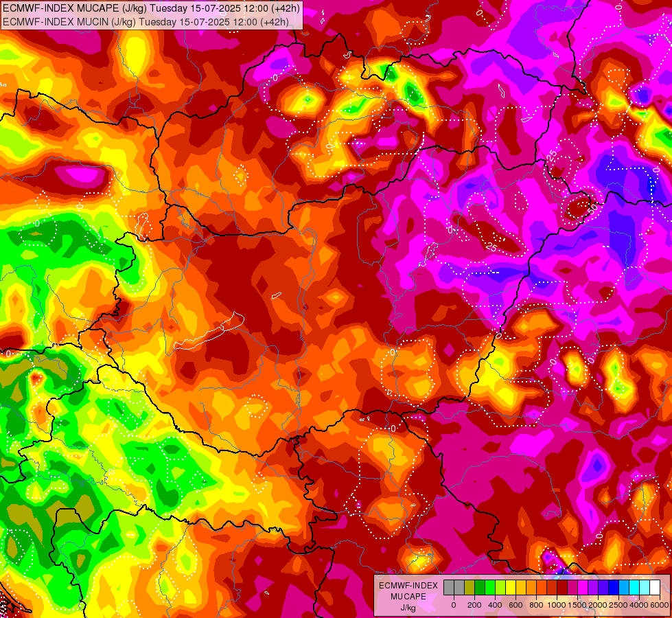Click the legend scale value 400
This screenshot has width=672, height=618.
(495, 605)
